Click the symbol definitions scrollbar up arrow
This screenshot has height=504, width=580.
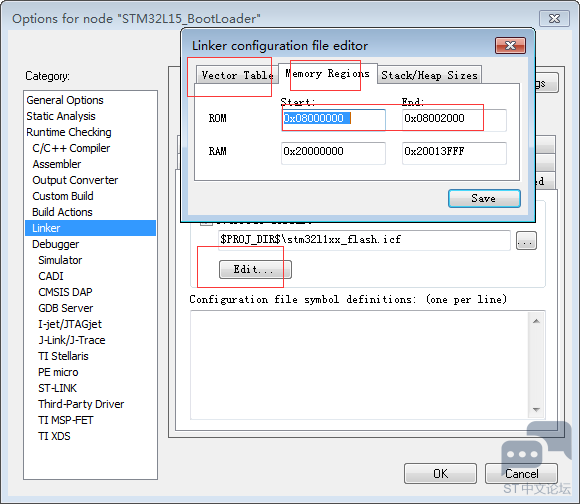point(536,321)
